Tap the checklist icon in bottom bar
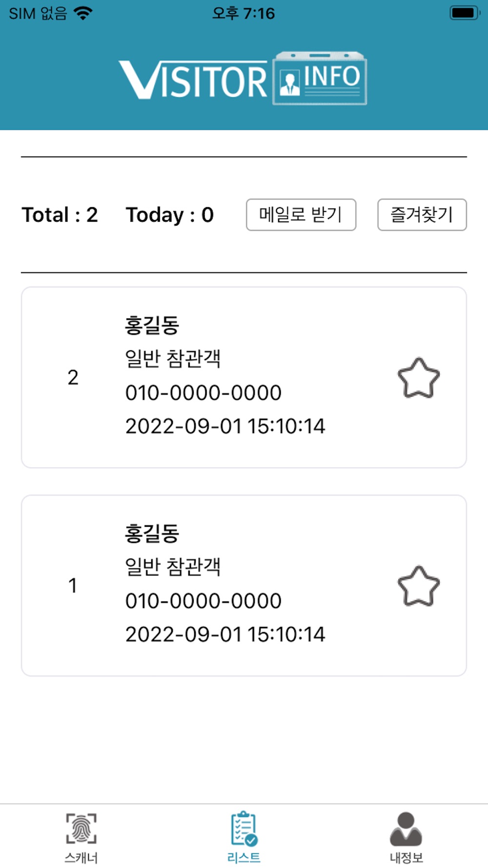The image size is (488, 868). (244, 828)
